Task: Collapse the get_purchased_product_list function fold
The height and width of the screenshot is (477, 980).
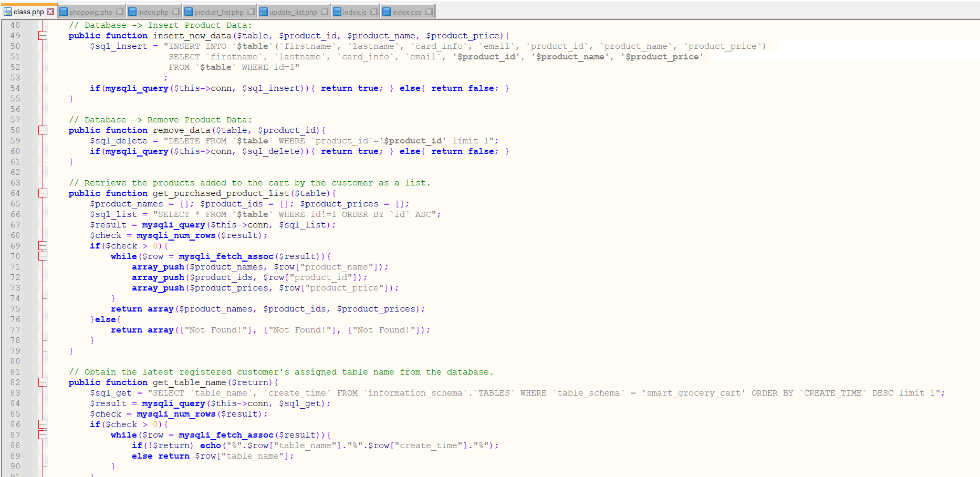Action: click(43, 193)
